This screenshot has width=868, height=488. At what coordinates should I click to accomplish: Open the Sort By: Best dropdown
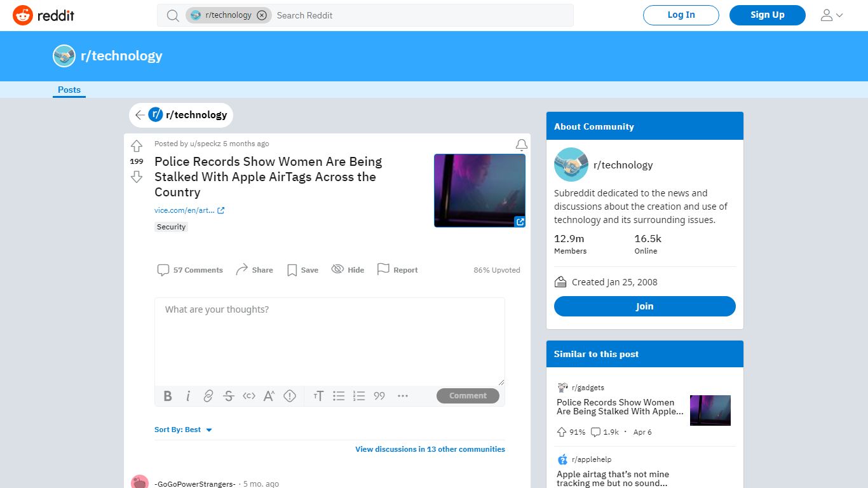pyautogui.click(x=183, y=430)
